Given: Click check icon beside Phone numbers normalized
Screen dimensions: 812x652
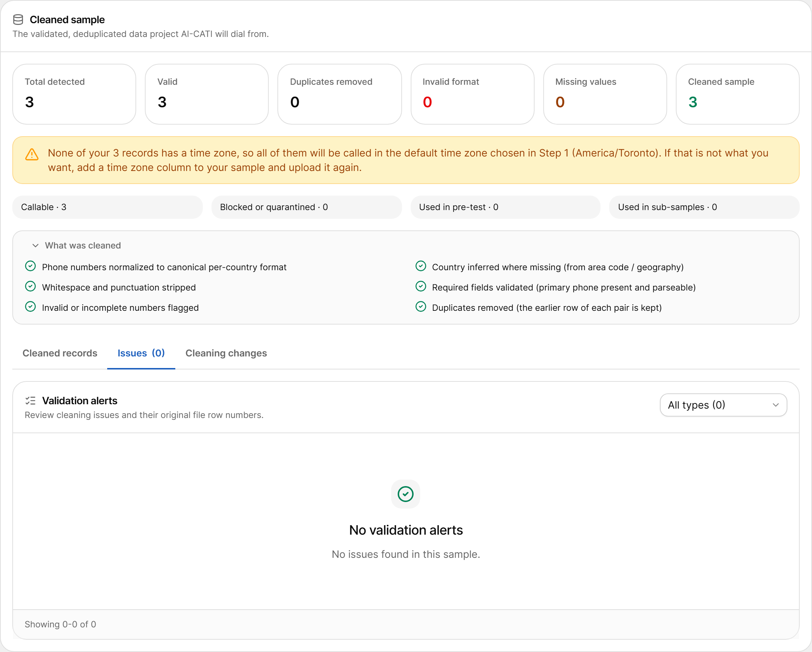Looking at the screenshot, I should [30, 266].
